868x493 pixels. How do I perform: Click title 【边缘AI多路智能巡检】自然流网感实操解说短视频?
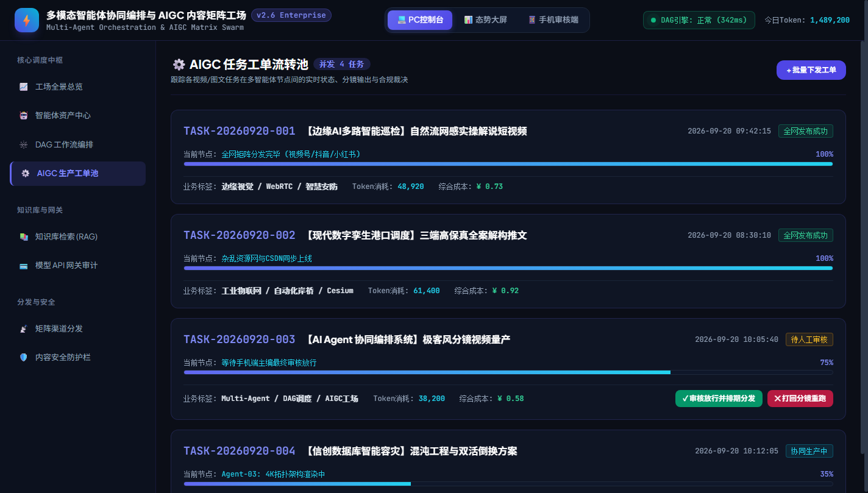(415, 131)
